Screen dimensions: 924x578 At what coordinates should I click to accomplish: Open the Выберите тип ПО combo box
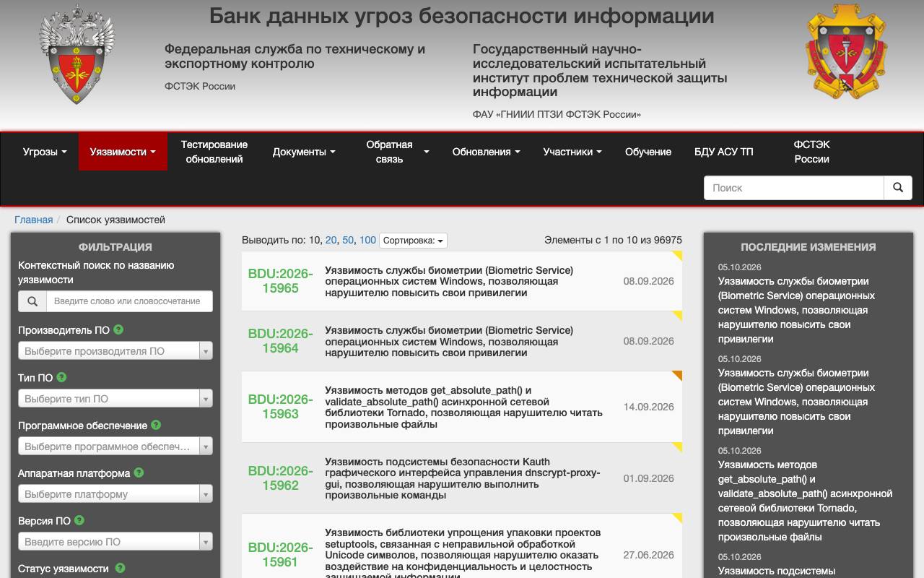tap(115, 399)
